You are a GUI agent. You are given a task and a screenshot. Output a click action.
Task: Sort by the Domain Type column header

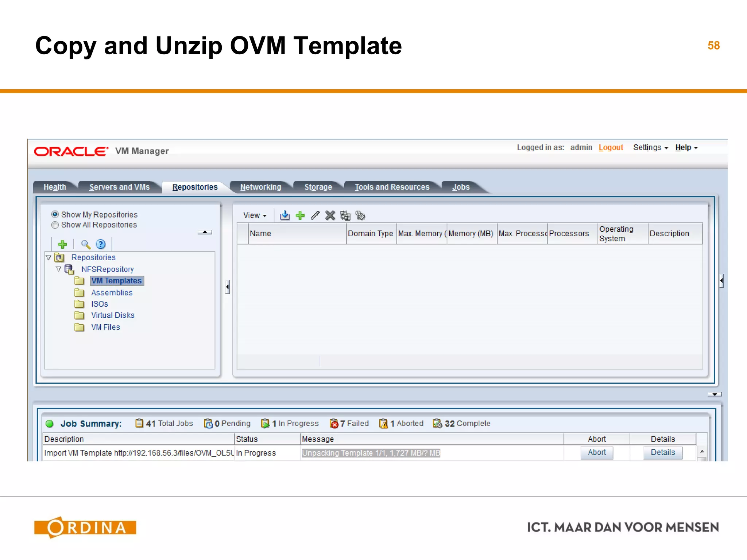point(371,234)
